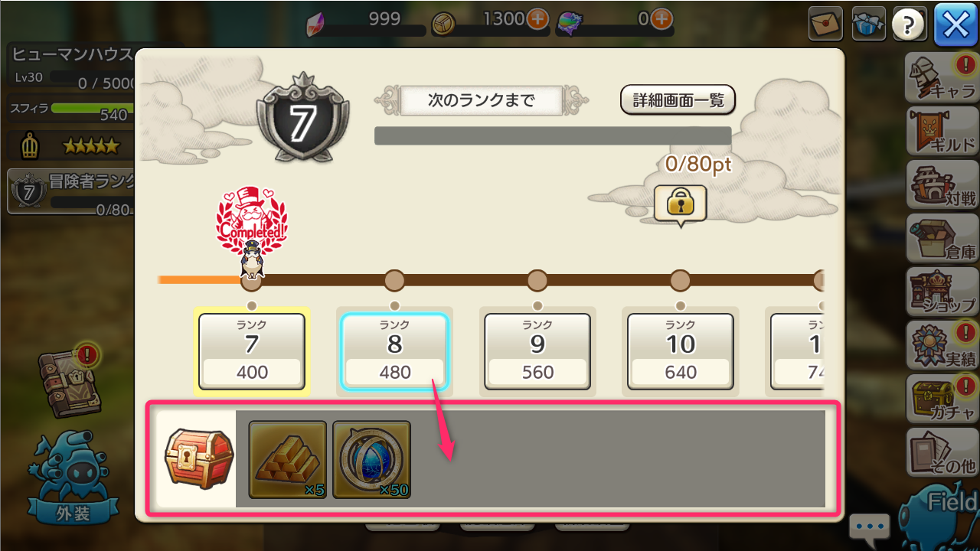Select the blue orb ×50 reward

point(372,460)
